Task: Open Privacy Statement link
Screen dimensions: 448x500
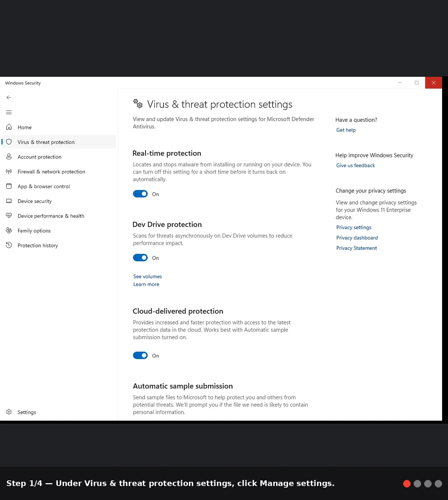Action: [356, 248]
